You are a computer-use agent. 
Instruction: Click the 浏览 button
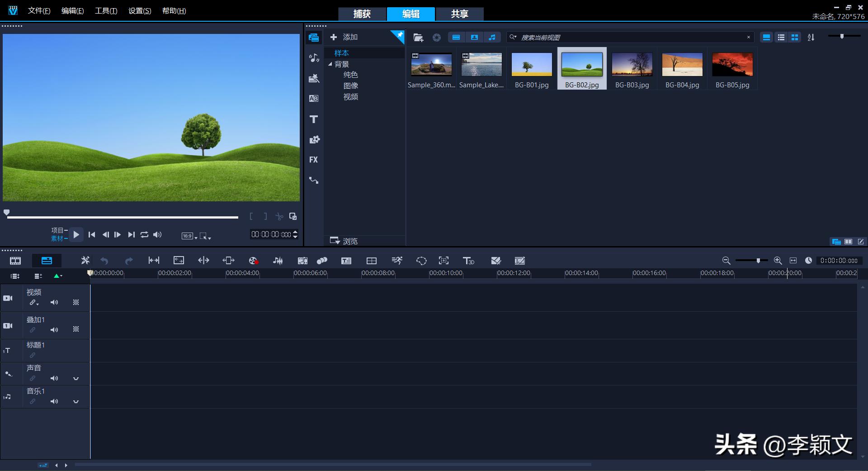click(344, 241)
